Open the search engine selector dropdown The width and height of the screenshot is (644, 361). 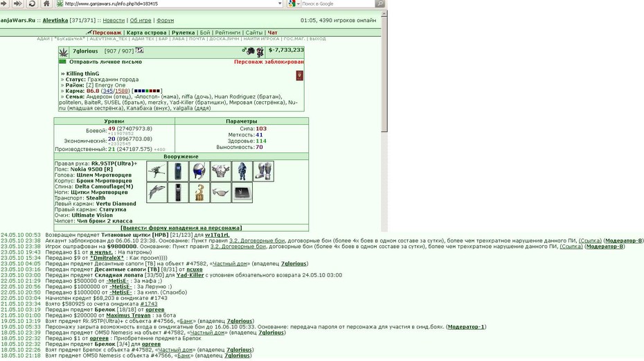[298, 3]
